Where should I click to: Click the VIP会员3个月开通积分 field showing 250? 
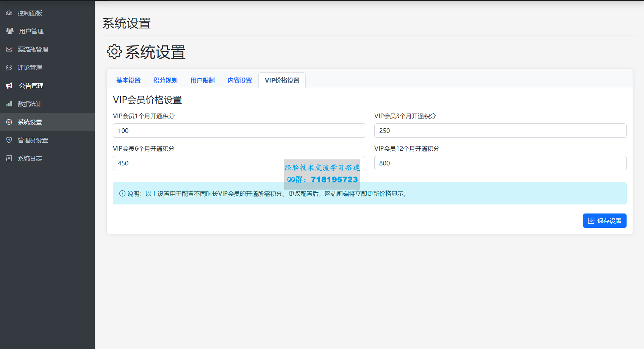pos(500,131)
